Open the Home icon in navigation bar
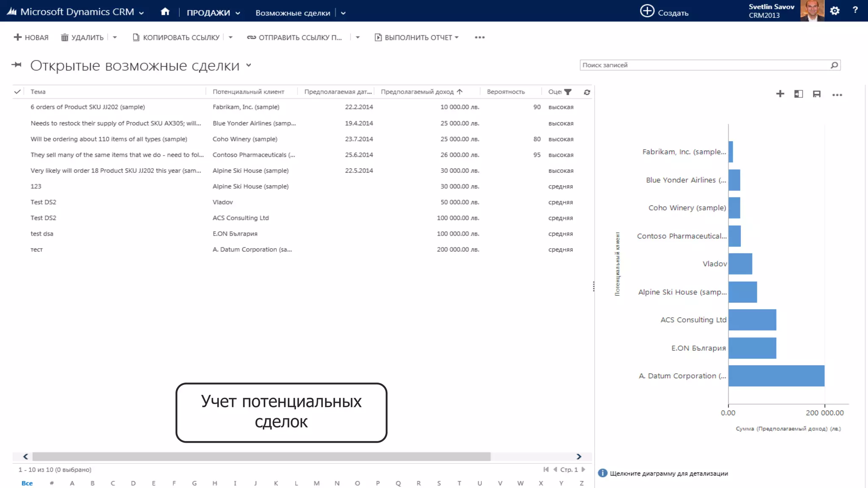Screen dimensions: 868x488 click(165, 12)
